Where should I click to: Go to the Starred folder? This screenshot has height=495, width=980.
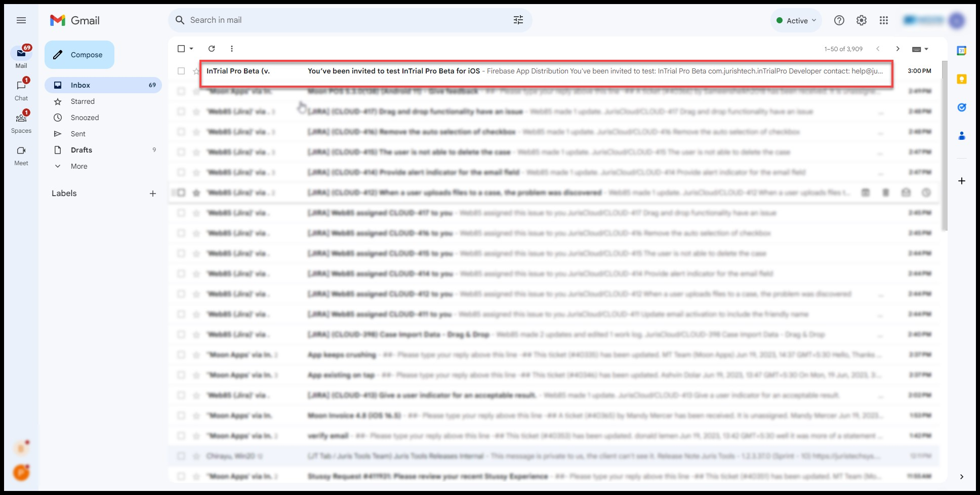click(x=83, y=101)
